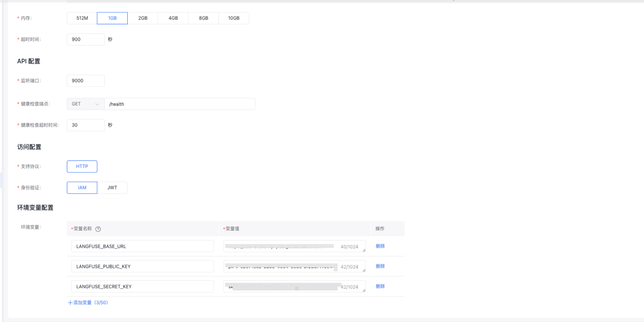Viewport: 644px width, 322px height.
Task: Select 512M memory option
Action: click(82, 18)
